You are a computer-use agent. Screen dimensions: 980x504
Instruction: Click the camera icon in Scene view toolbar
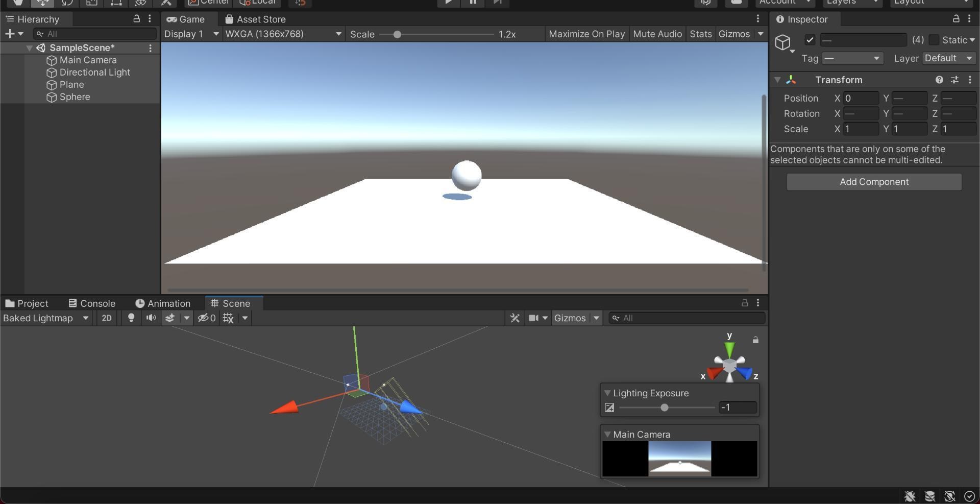pyautogui.click(x=534, y=318)
